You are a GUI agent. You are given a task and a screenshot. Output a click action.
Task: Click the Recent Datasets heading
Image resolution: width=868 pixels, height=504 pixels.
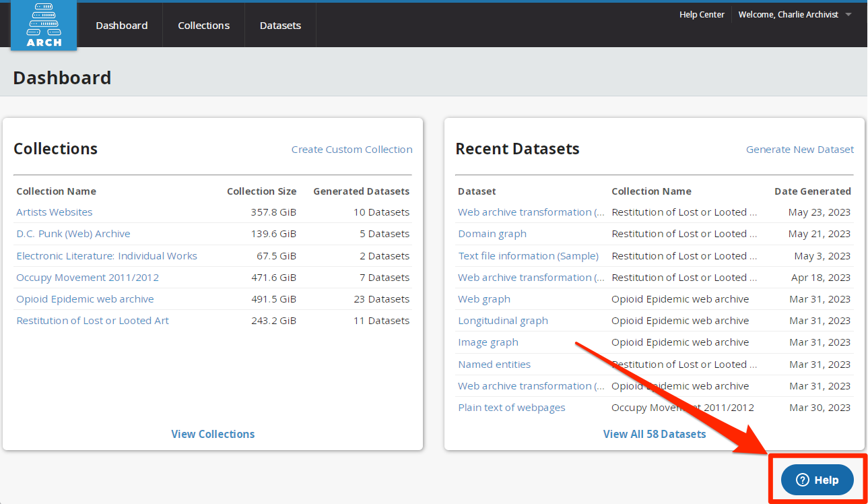tap(517, 149)
